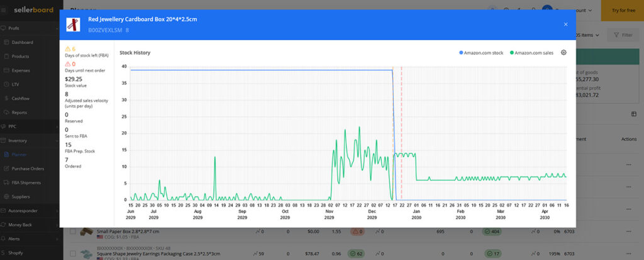Viewport: 644px width, 260px height.
Task: Click the $29.25 stock value
Action: pyautogui.click(x=74, y=79)
